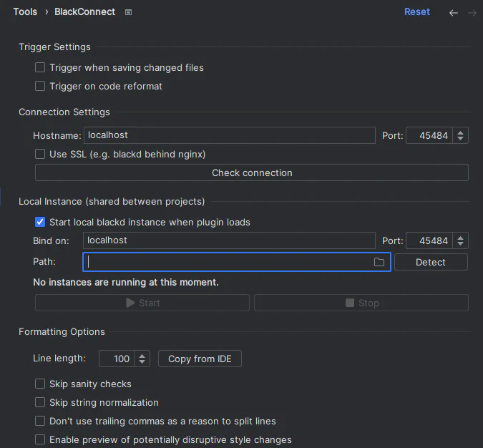
Task: Decrease the Line length value
Action: coord(142,362)
